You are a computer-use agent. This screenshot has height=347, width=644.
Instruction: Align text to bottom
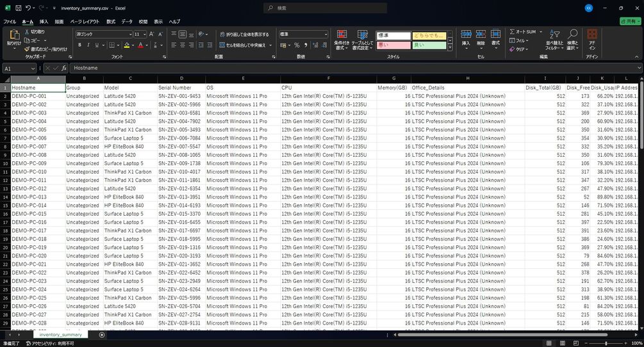click(x=192, y=34)
